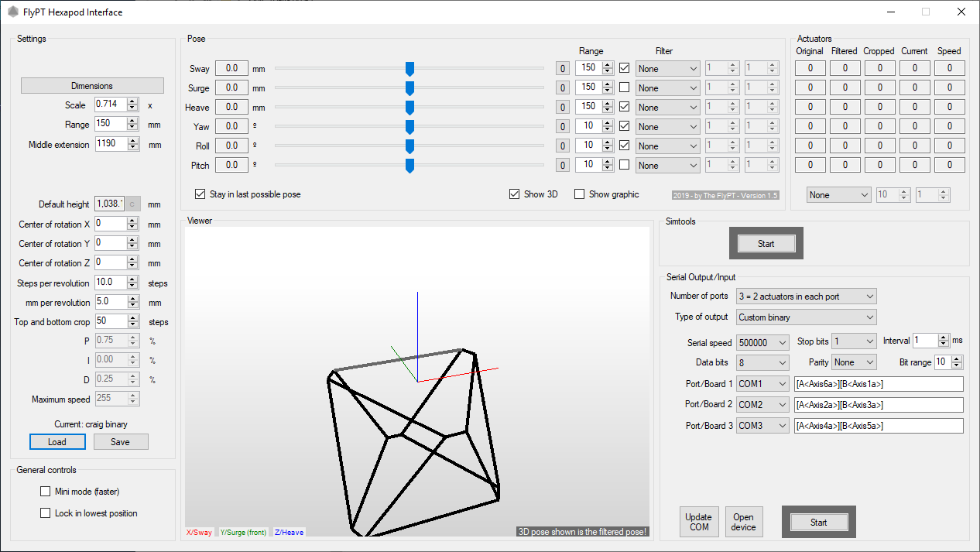Click the mm per revolution field

click(x=111, y=302)
